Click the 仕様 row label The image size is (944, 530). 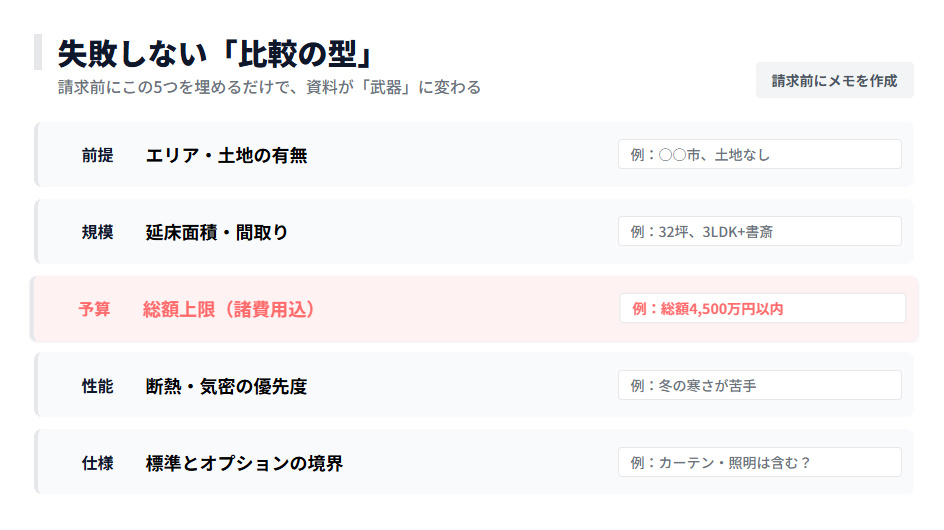(97, 463)
